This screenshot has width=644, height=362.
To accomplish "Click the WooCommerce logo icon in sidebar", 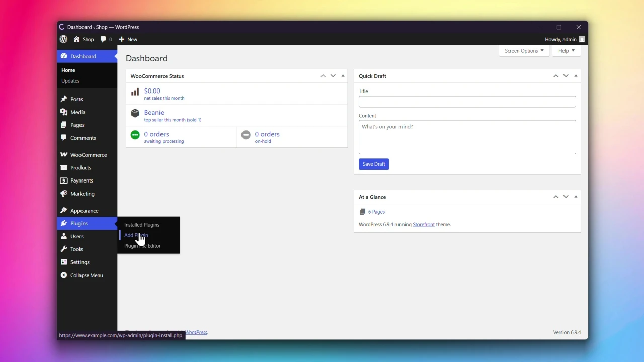I will click(64, 155).
